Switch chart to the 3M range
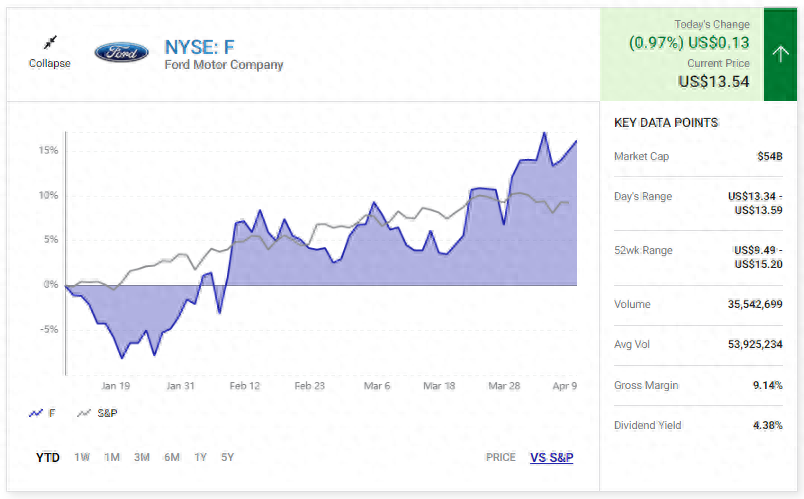This screenshot has width=804, height=499. (x=142, y=457)
